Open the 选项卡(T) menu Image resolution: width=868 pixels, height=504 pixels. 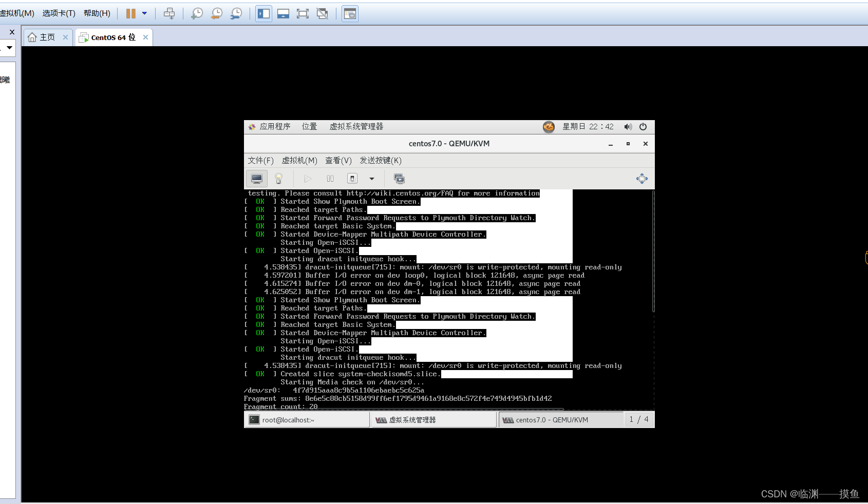coord(59,13)
